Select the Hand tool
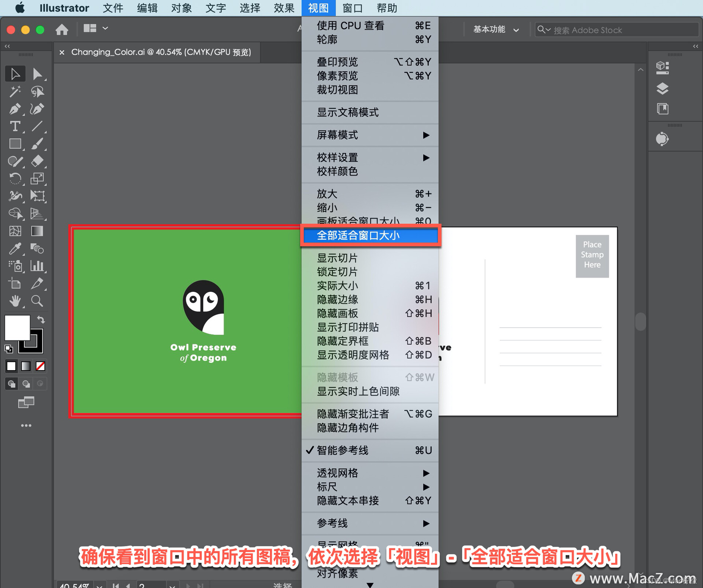The width and height of the screenshot is (703, 588). pyautogui.click(x=15, y=301)
